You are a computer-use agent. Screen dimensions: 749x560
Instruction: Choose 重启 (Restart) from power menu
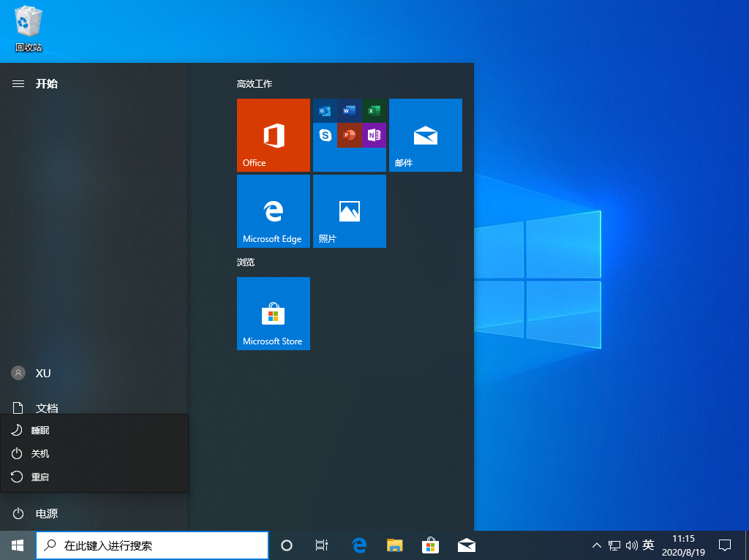[x=40, y=477]
